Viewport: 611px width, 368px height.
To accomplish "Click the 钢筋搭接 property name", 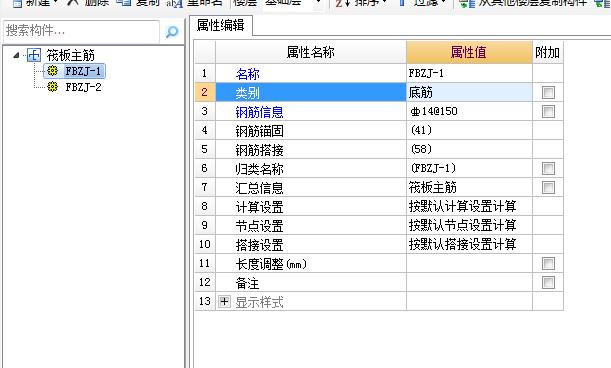I will click(259, 150).
